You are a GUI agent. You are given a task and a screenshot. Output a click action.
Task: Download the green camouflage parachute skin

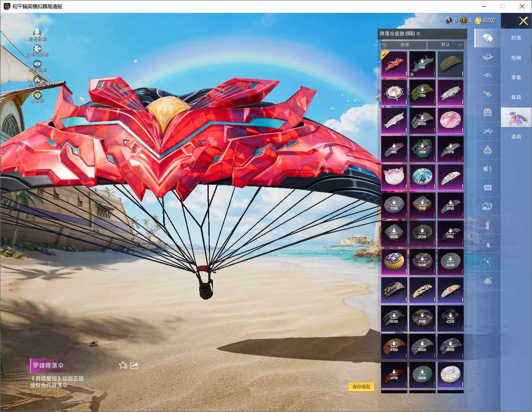click(422, 93)
